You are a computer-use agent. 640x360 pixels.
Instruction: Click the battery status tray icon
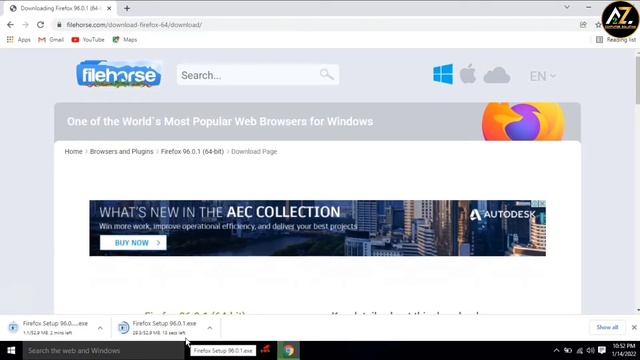568,351
